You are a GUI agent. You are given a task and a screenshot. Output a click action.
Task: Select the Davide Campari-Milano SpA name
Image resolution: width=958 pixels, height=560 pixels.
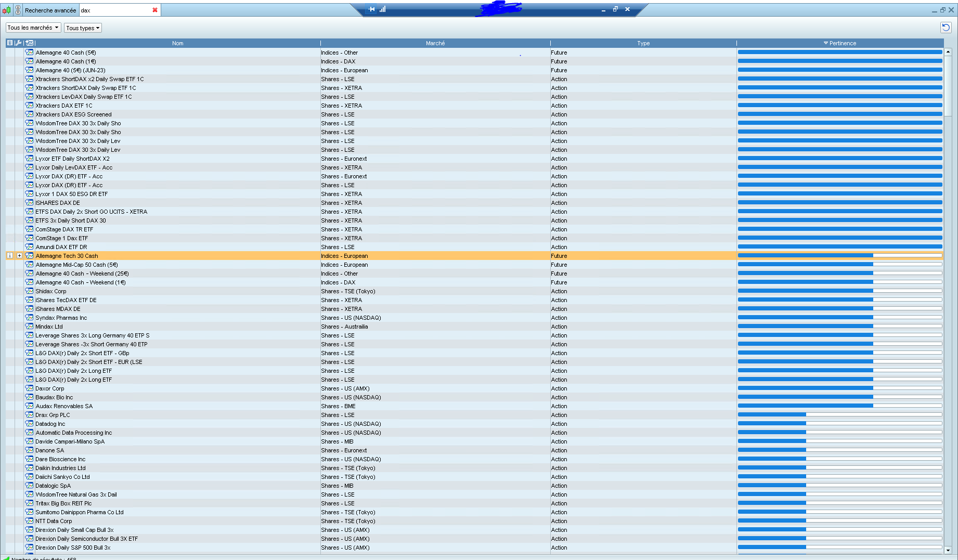(70, 441)
